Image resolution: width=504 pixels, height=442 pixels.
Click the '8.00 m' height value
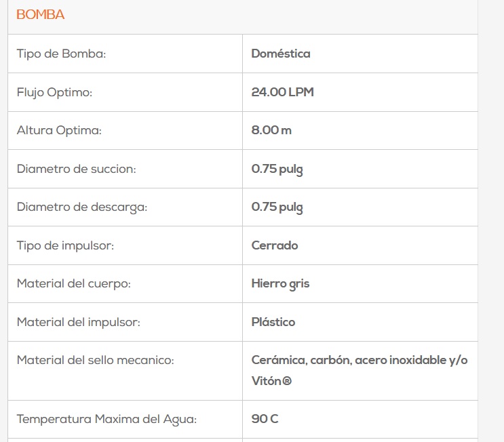271,130
